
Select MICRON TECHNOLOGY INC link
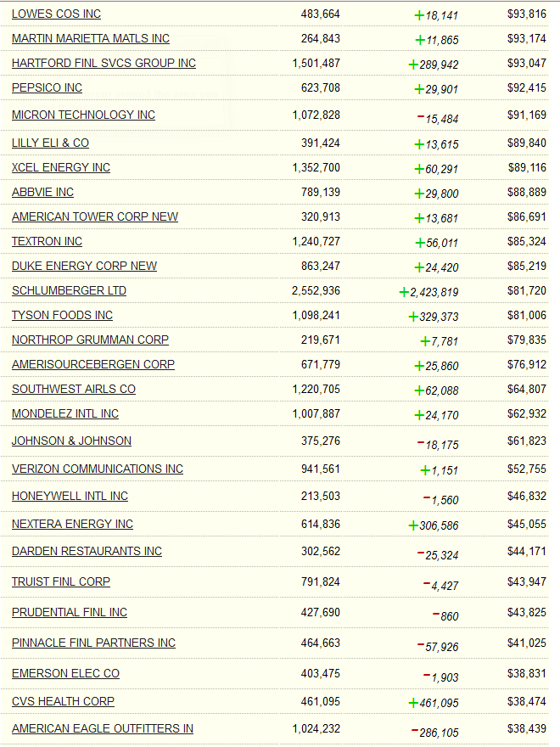83,115
